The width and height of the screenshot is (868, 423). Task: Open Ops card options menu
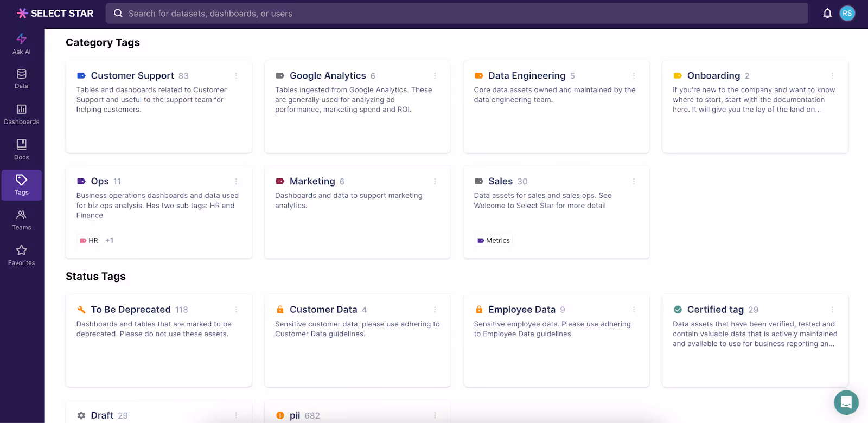(x=236, y=181)
